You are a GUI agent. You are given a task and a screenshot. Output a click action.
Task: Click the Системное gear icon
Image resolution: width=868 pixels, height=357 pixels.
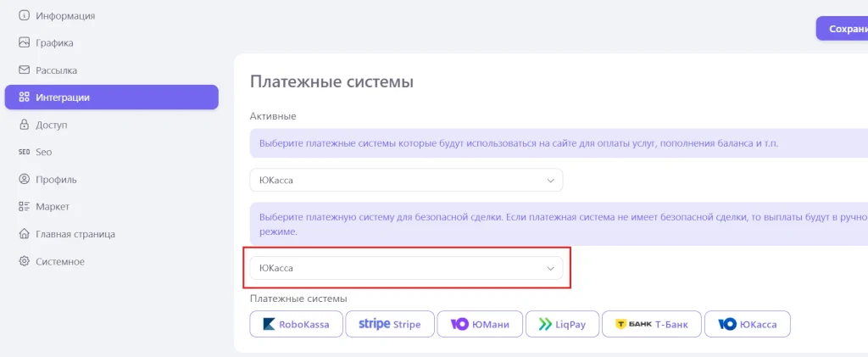coord(25,261)
